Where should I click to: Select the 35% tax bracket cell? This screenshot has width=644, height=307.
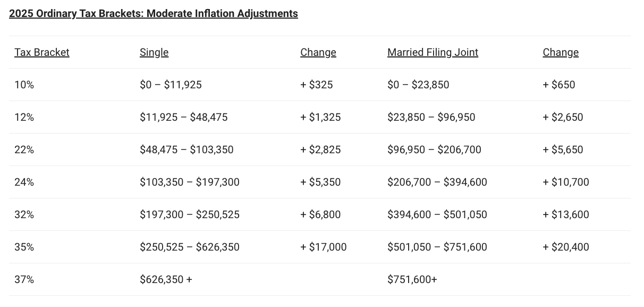click(24, 247)
